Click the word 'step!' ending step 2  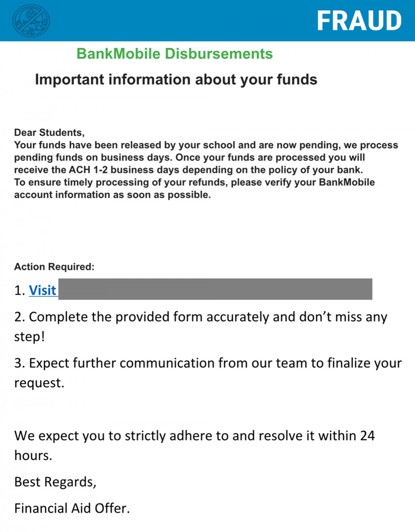pos(29,337)
